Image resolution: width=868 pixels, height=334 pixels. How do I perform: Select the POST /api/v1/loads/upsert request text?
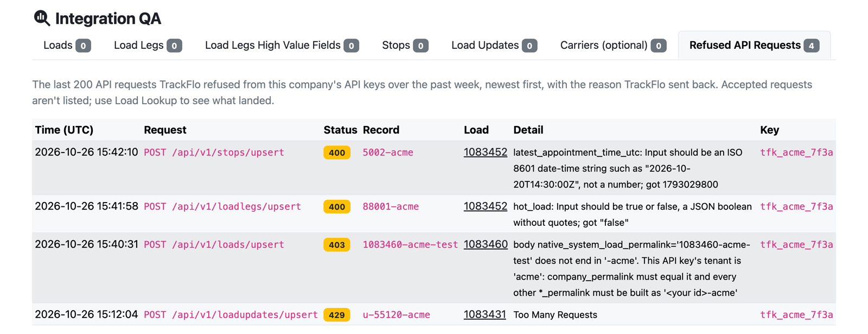214,244
